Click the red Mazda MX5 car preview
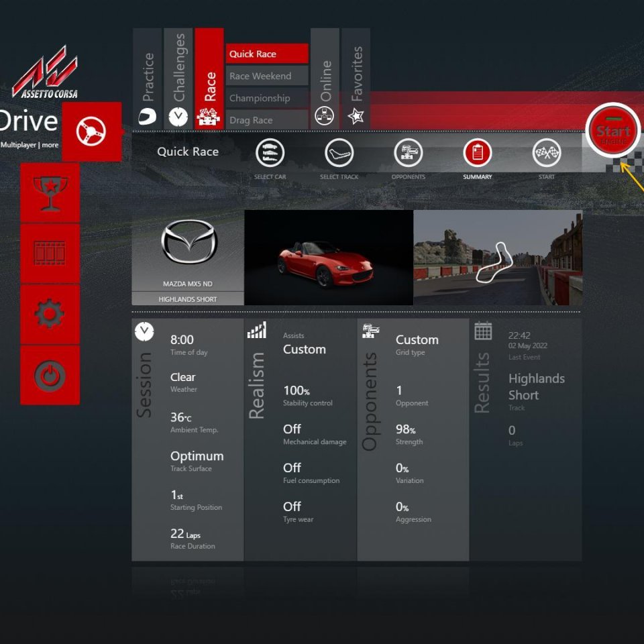 tap(329, 258)
